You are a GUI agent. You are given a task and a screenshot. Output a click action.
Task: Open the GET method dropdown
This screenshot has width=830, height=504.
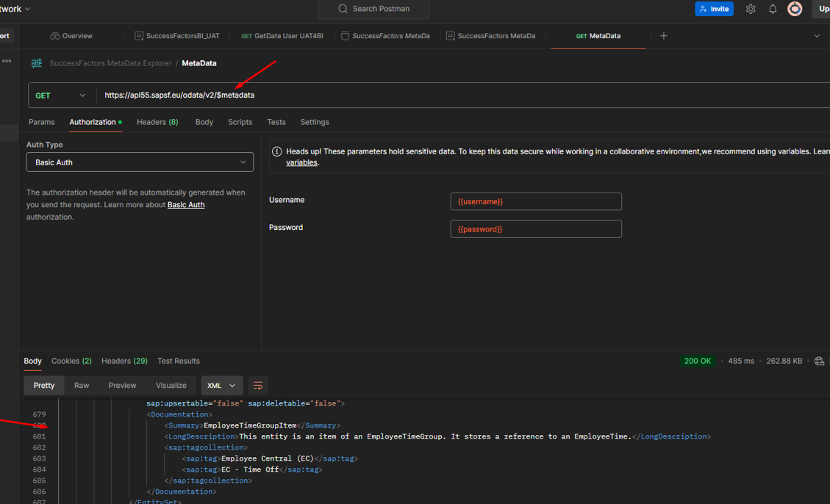click(62, 96)
